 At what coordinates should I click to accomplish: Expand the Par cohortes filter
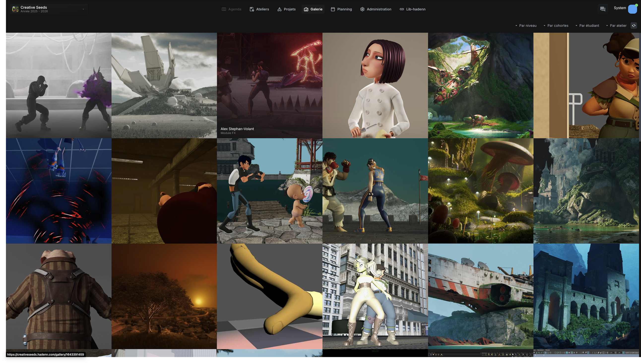556,26
